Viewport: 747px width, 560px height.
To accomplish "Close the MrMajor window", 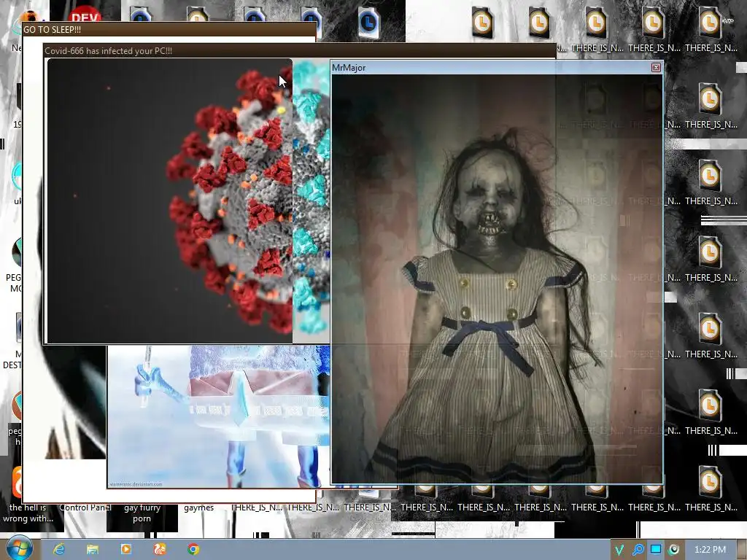I will tap(656, 68).
